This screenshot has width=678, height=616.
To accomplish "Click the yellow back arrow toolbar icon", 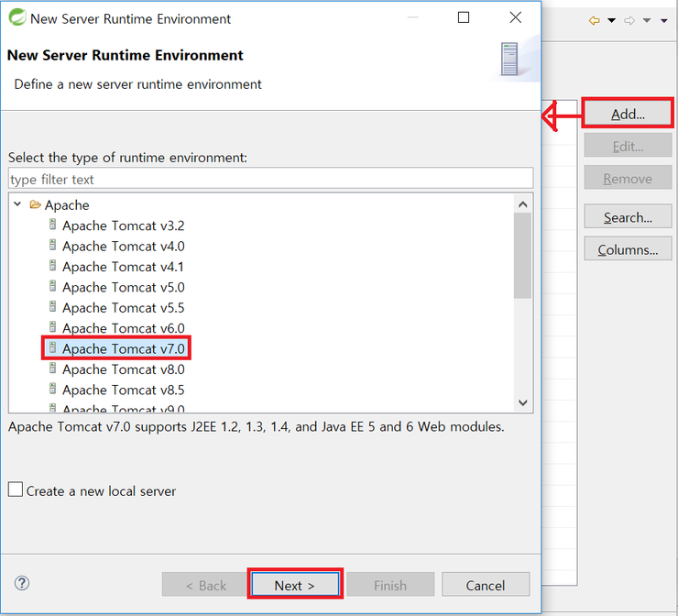I will pyautogui.click(x=594, y=20).
